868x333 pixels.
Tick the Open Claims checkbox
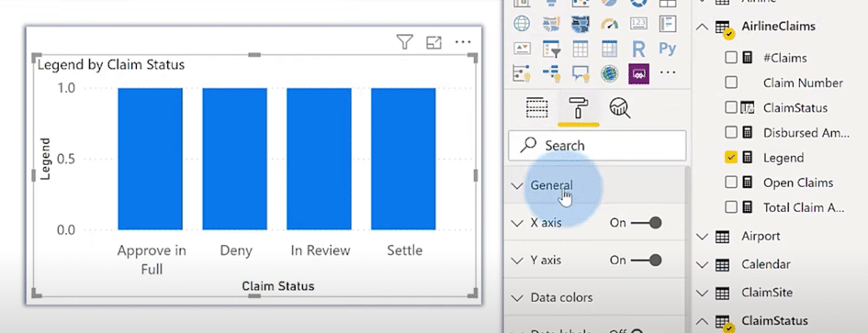pos(731,183)
